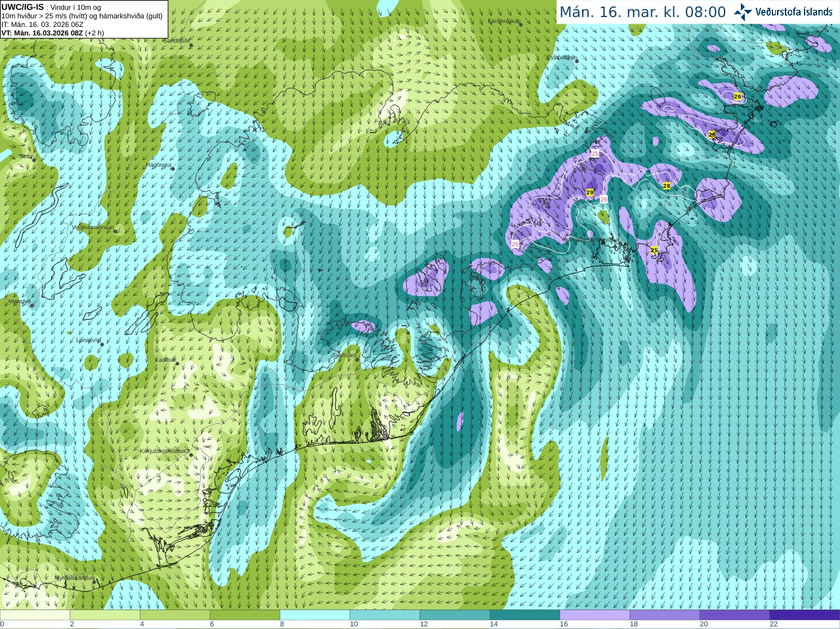The width and height of the screenshot is (840, 629).
Task: Click the yellow 29 maximum gust label
Action: 590,192
